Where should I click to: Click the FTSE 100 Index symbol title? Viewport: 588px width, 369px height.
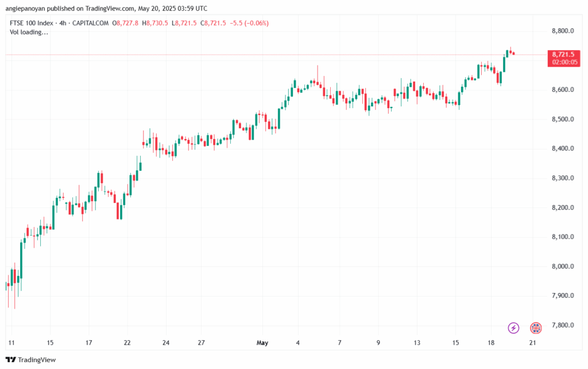32,23
